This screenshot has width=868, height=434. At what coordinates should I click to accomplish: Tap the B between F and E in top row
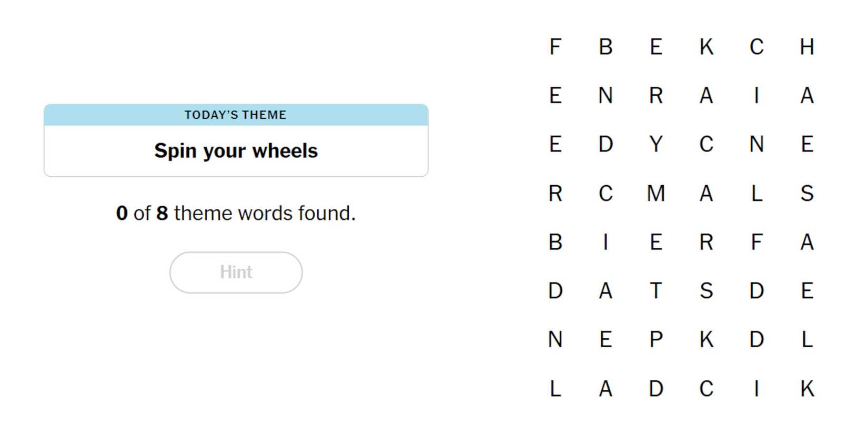click(605, 47)
